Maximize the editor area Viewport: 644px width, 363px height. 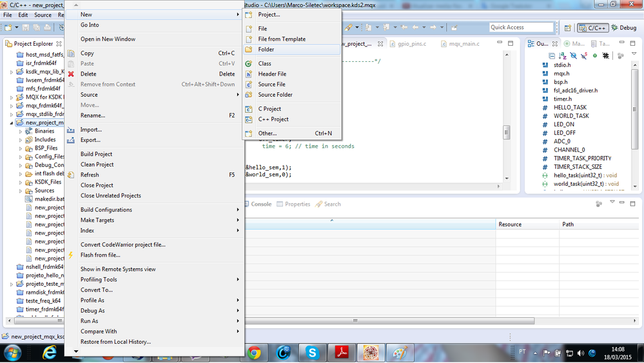[x=511, y=43]
